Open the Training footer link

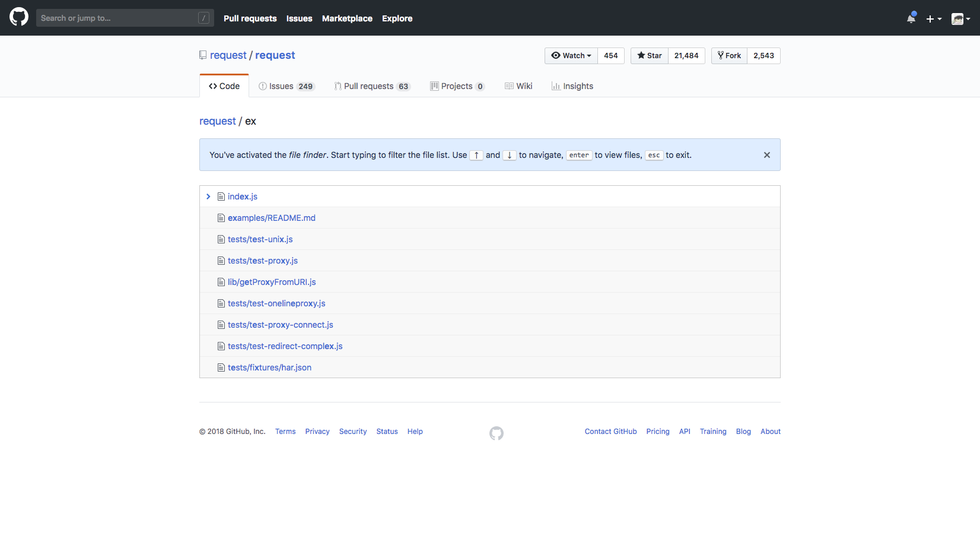pyautogui.click(x=713, y=432)
